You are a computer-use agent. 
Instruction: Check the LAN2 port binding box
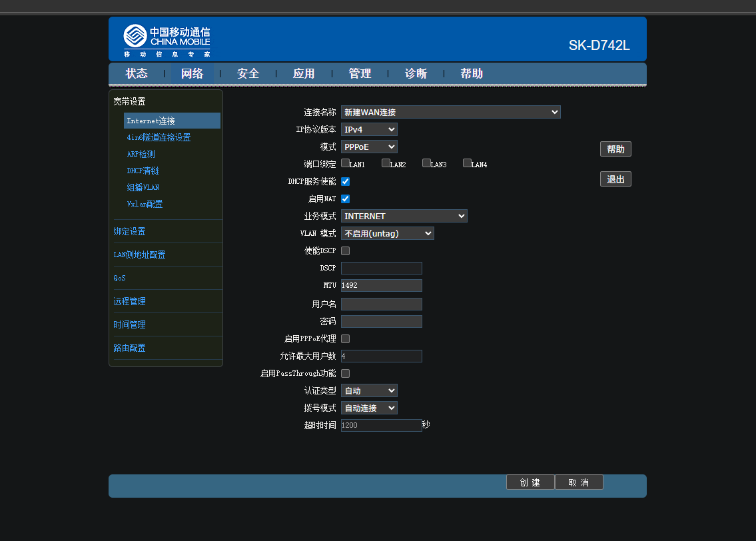coord(386,163)
